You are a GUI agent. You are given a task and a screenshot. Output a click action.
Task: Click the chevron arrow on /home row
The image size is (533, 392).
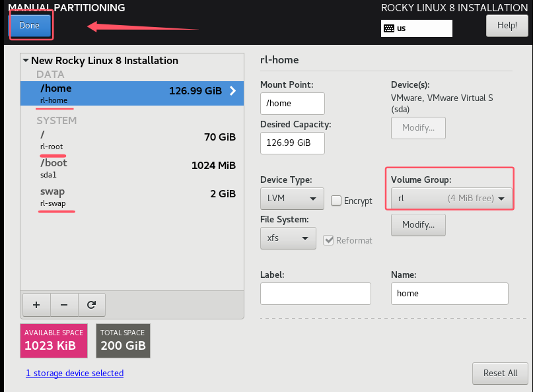click(233, 90)
